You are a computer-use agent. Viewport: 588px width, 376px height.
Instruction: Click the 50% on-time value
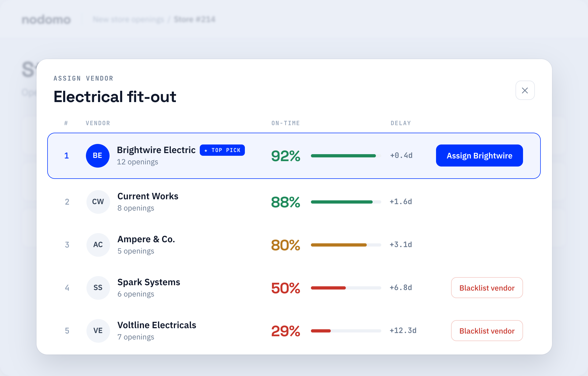[285, 288]
